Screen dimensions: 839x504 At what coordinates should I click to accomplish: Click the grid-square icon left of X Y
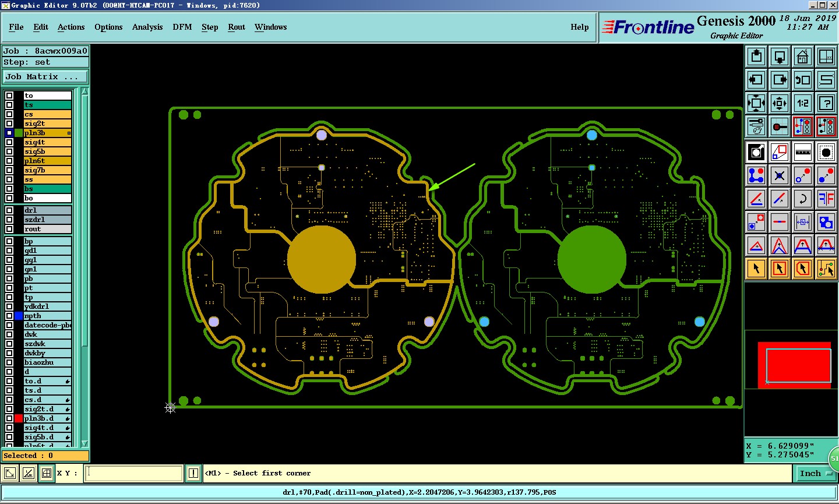tap(47, 473)
